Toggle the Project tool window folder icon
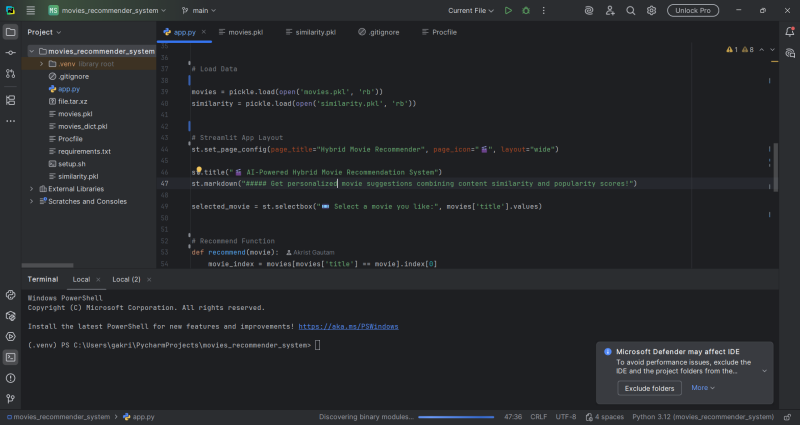Viewport: 800px width, 425px height. point(10,32)
